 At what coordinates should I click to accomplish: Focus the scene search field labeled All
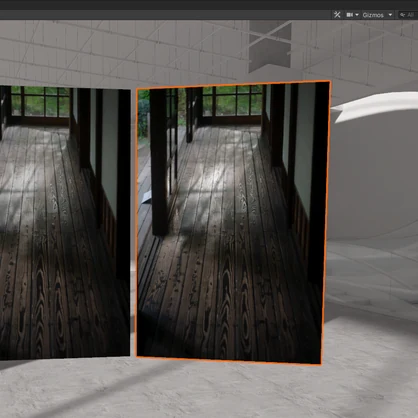point(408,15)
